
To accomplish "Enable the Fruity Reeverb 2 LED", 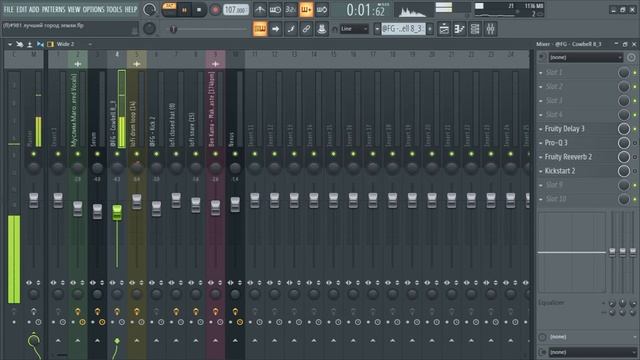I will coord(635,157).
